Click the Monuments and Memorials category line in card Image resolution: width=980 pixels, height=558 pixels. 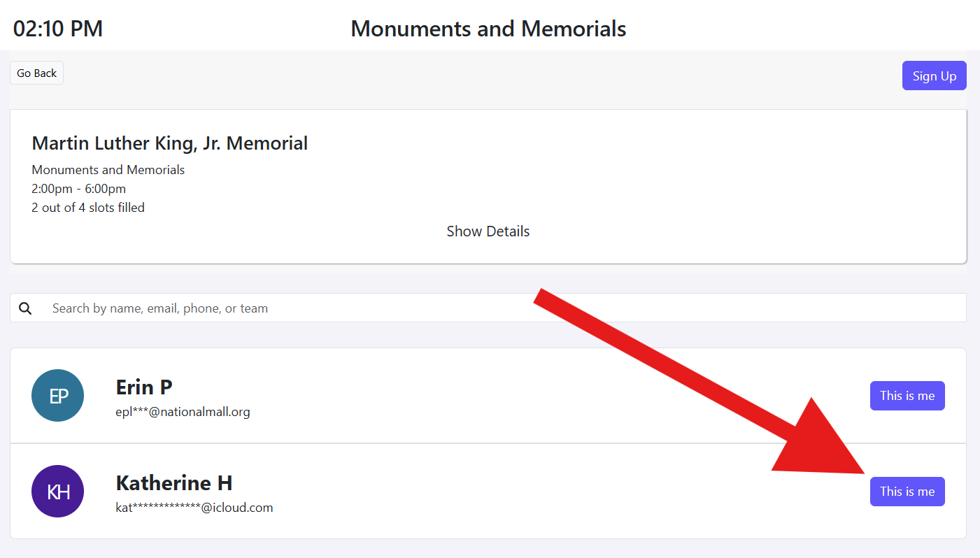[x=108, y=170]
